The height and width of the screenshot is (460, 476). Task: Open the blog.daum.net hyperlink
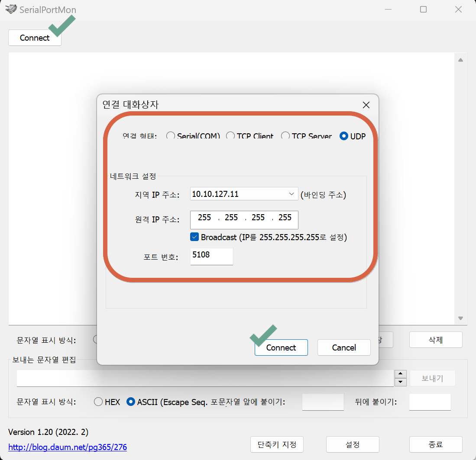pyautogui.click(x=68, y=447)
